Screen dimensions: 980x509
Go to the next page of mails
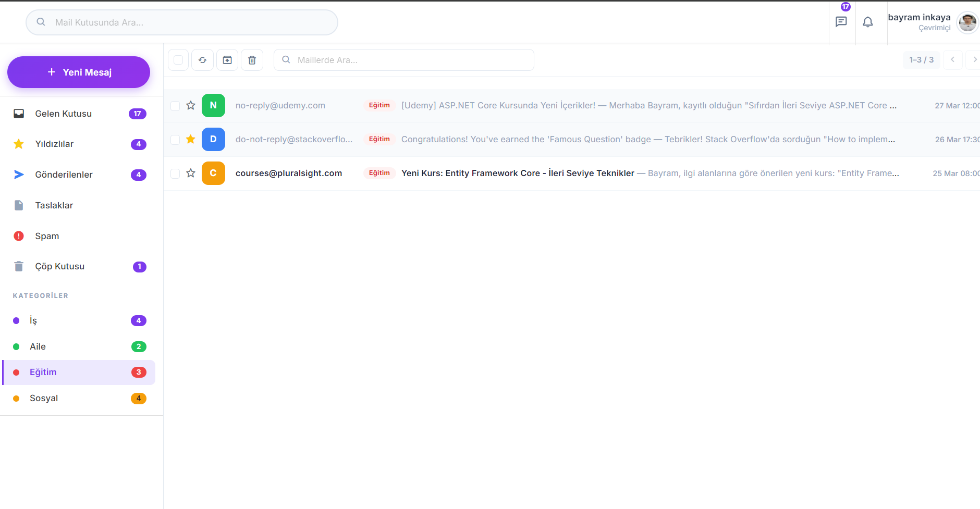974,59
